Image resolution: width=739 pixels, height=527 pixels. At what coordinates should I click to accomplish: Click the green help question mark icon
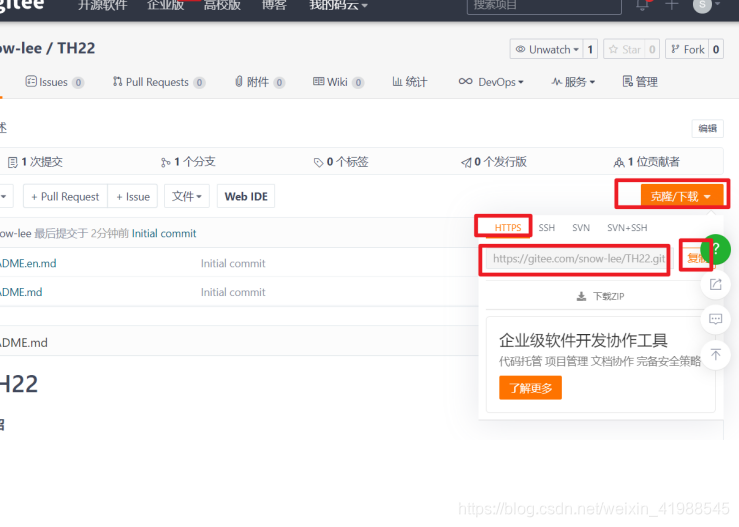coord(715,249)
